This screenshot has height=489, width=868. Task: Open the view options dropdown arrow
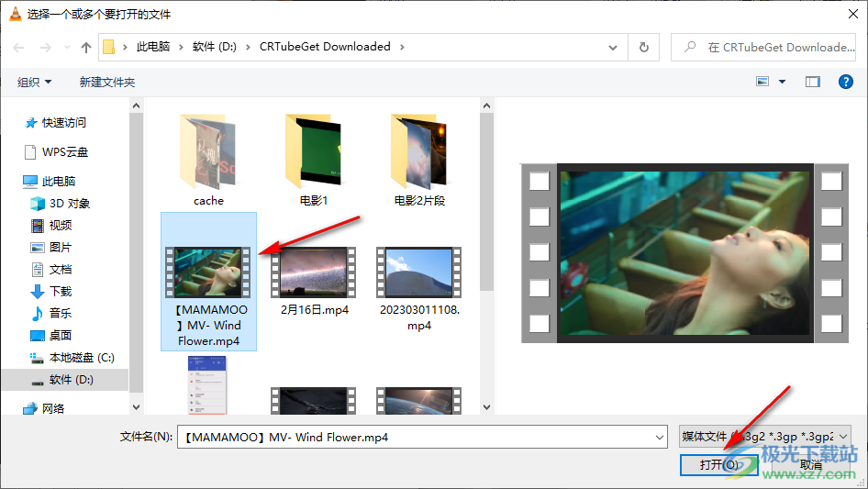[782, 82]
